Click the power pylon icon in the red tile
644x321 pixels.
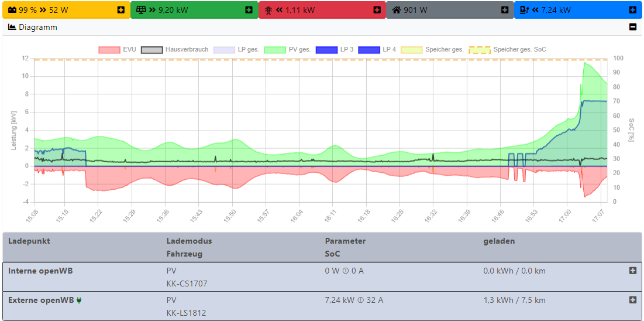268,10
